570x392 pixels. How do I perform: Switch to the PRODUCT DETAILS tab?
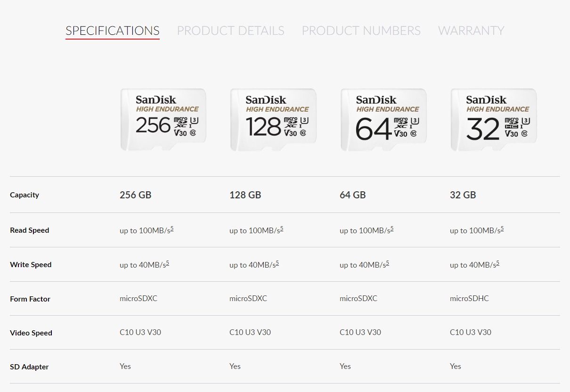230,30
